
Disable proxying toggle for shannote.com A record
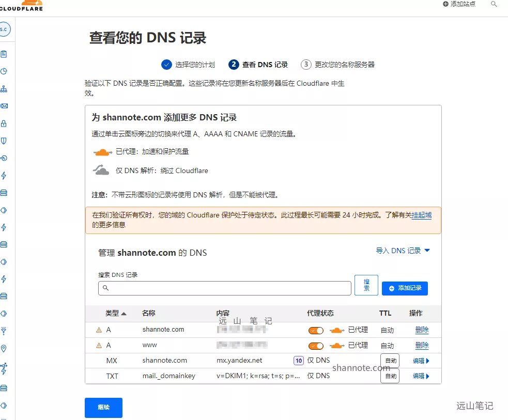[x=316, y=329]
